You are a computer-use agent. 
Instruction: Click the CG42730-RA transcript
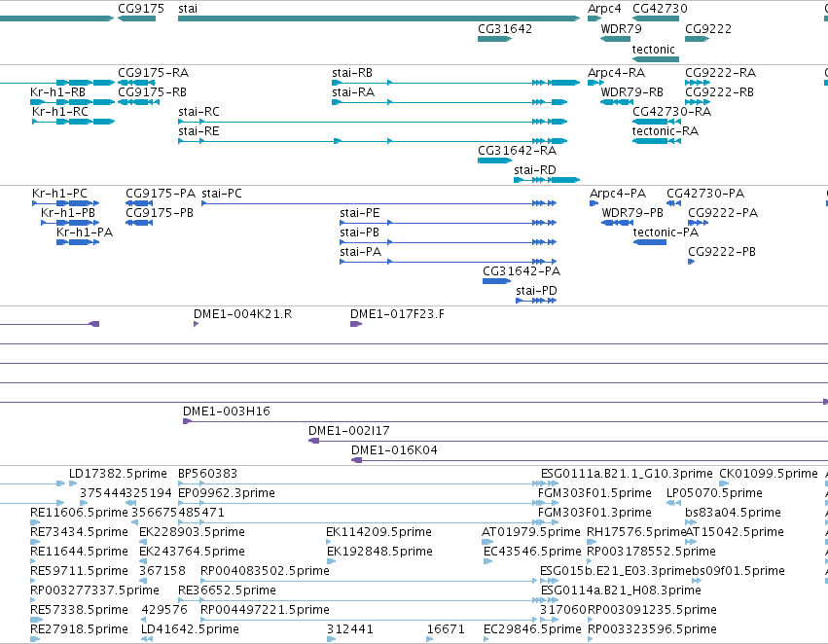[657, 122]
